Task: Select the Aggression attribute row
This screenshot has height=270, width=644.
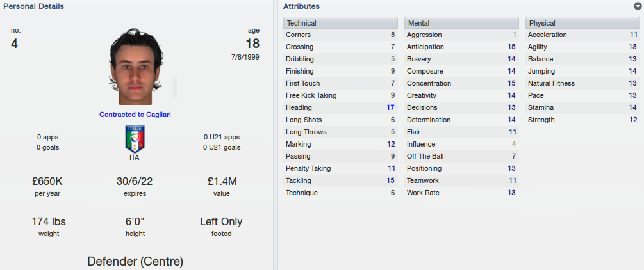Action: pos(461,35)
